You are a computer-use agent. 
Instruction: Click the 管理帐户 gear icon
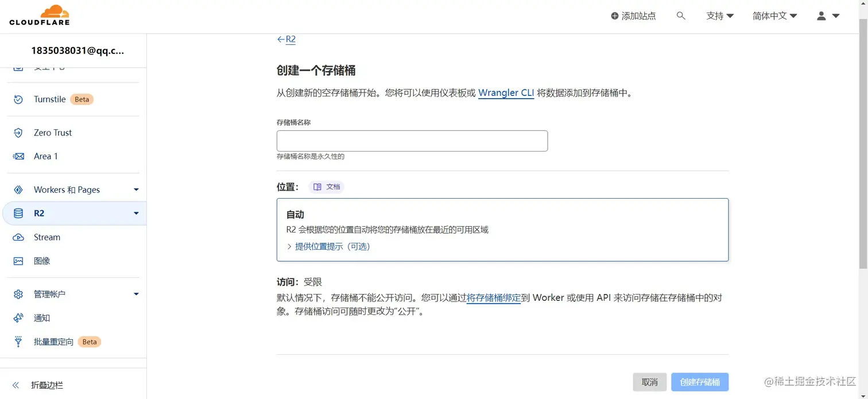(x=18, y=294)
